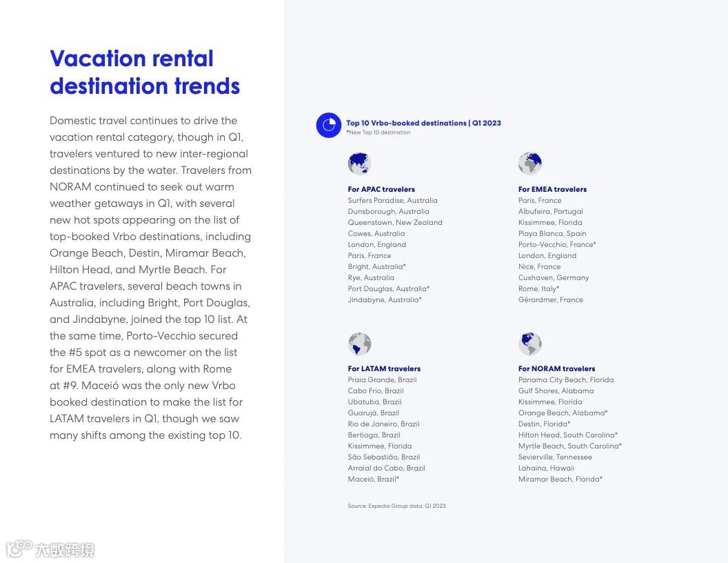Click 'Panama City Beach, Florida' entry
The height and width of the screenshot is (563, 728).
click(x=566, y=379)
